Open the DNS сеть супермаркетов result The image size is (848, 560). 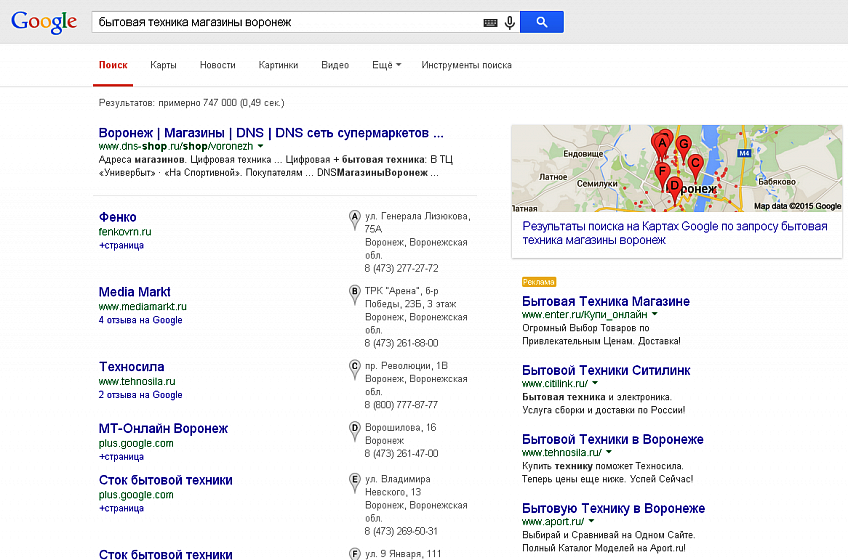coord(271,133)
